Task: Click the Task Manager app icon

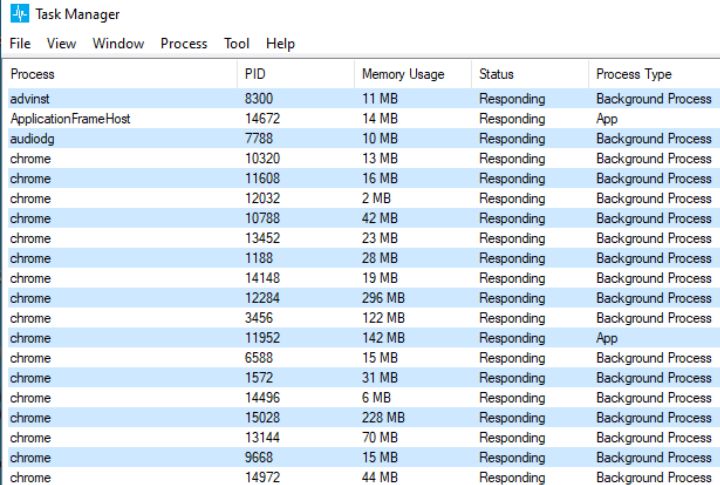Action: click(x=19, y=14)
